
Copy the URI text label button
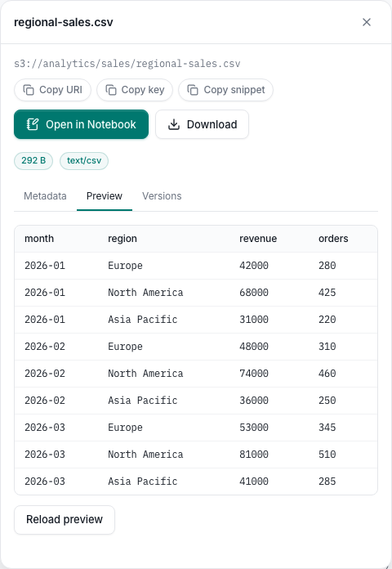(x=60, y=90)
